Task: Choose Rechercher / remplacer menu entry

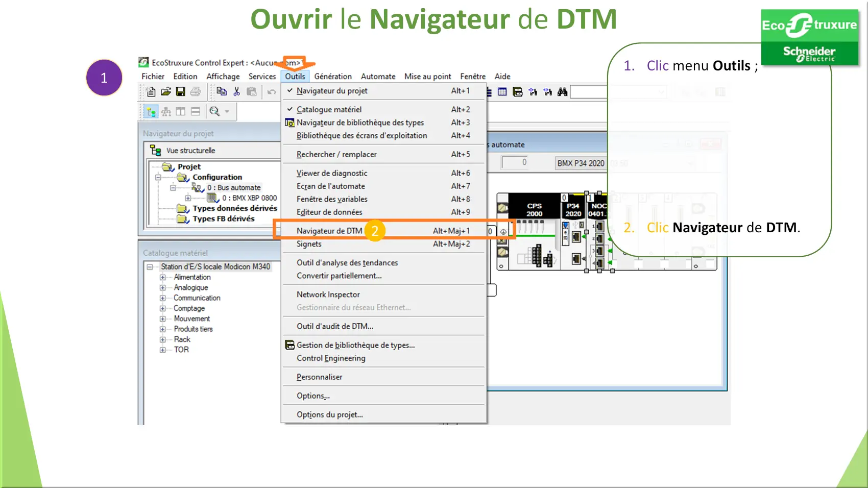Action: (x=383, y=155)
